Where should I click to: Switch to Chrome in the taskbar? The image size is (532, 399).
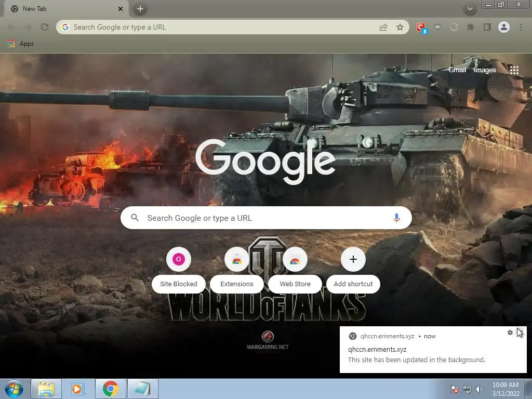[x=111, y=389]
